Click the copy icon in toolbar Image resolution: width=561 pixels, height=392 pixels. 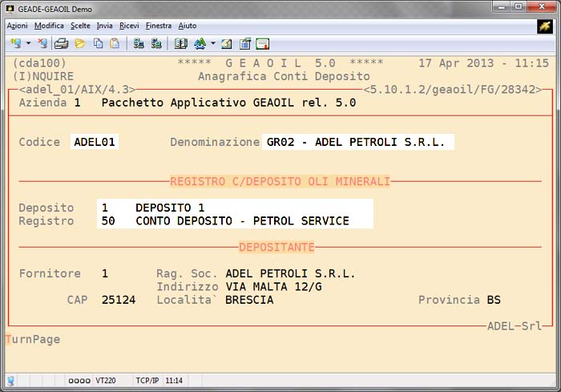coord(98,43)
